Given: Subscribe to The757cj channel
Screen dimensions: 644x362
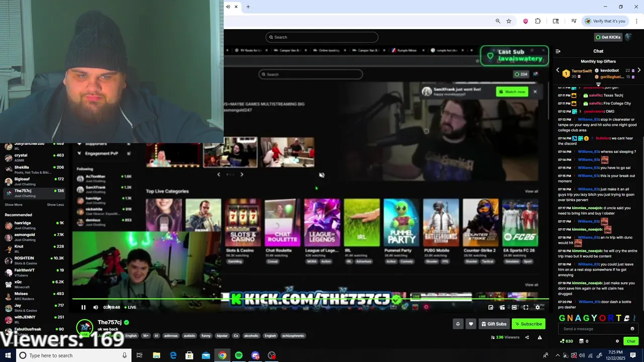Looking at the screenshot, I should click(528, 324).
